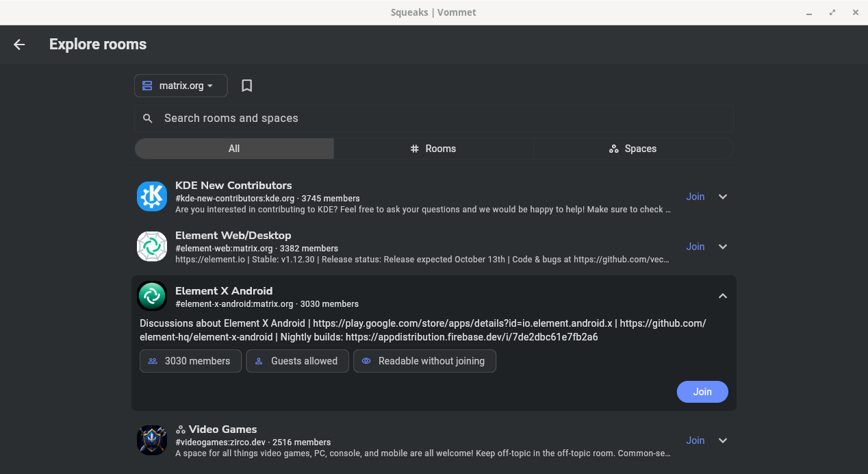868x474 pixels.
Task: Open the matrix.org server dropdown
Action: point(181,86)
